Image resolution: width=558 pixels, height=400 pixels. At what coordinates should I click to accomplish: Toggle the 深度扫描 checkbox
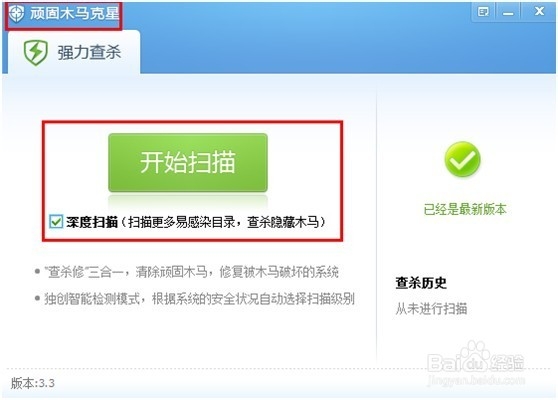click(56, 221)
